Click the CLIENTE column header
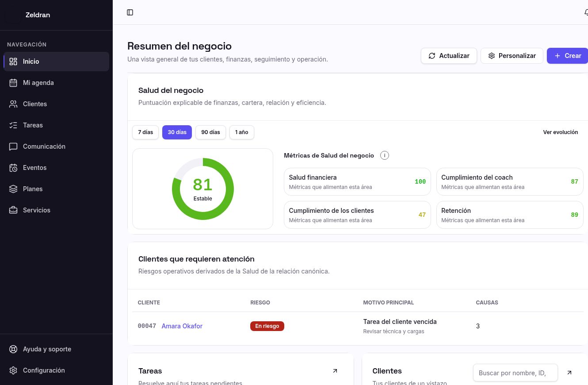588x385 pixels. coord(149,303)
